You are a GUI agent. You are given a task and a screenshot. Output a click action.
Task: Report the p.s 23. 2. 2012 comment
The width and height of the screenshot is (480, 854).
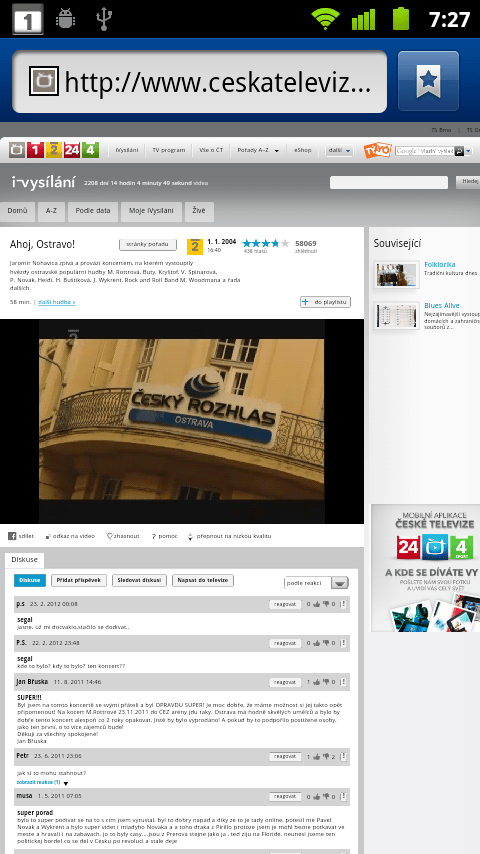tap(343, 604)
